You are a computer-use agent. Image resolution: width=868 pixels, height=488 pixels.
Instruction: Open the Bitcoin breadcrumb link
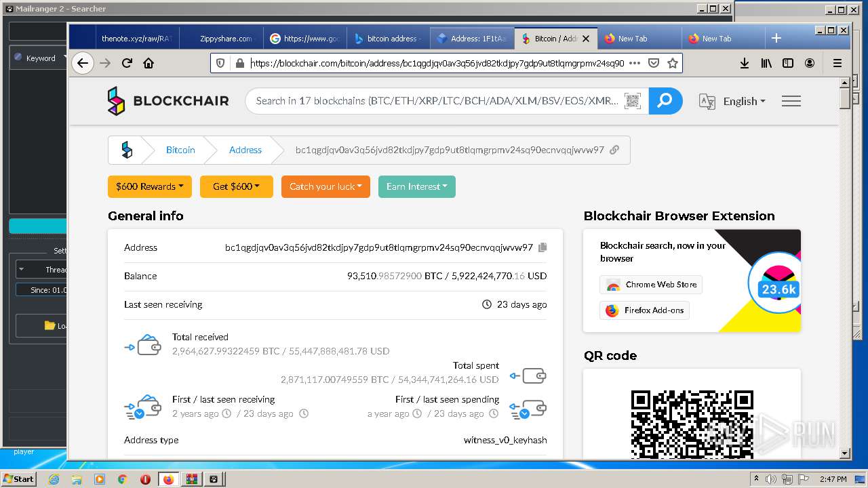coord(180,150)
